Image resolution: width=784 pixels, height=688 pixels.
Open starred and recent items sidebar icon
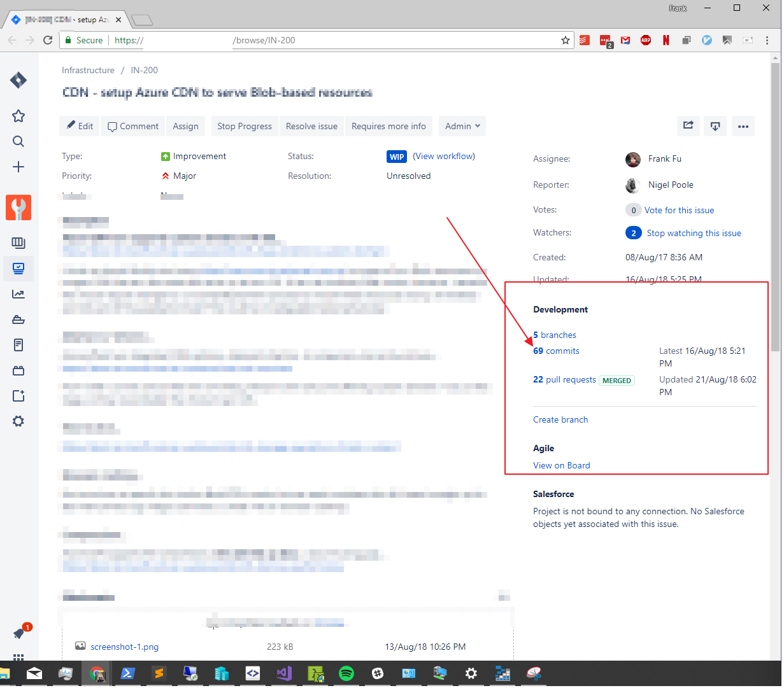click(x=18, y=116)
